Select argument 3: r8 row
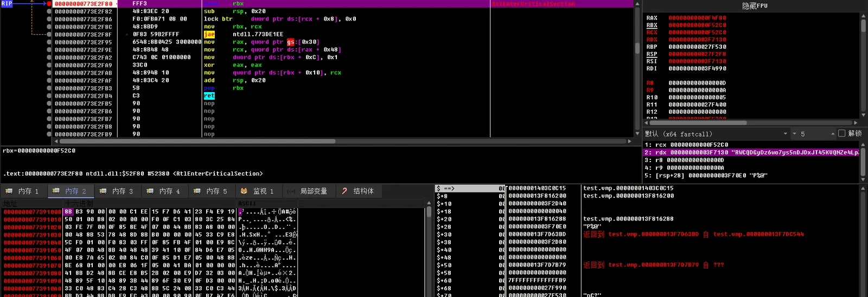868x297 pixels. [x=751, y=160]
